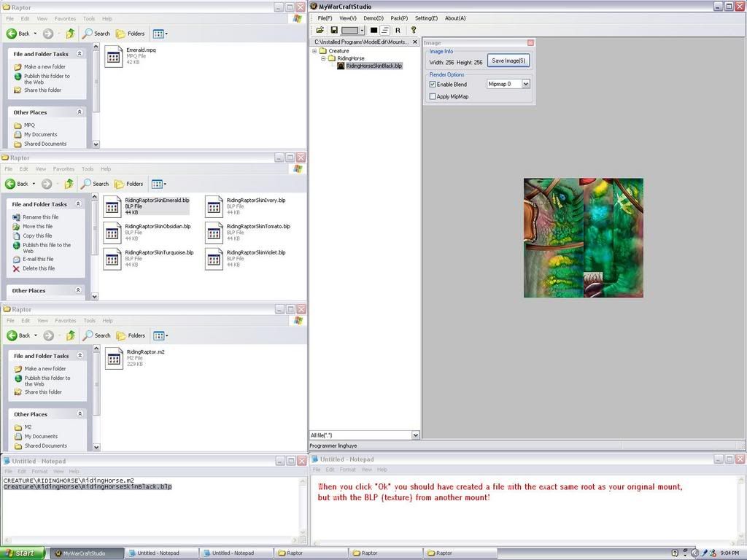Click the Up folder icon in the BLP files window
Viewport: 747px width, 560px height.
69,184
